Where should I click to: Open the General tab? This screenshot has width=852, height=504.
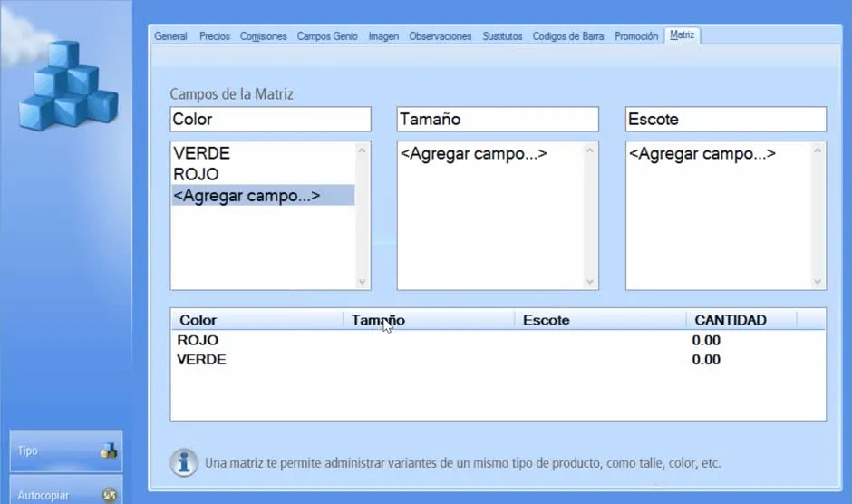[170, 36]
